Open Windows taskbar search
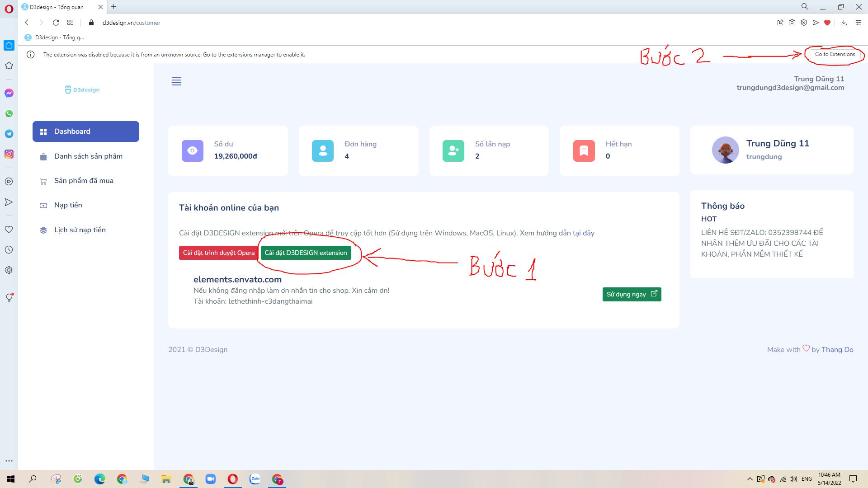The width and height of the screenshot is (868, 488). (x=33, y=479)
